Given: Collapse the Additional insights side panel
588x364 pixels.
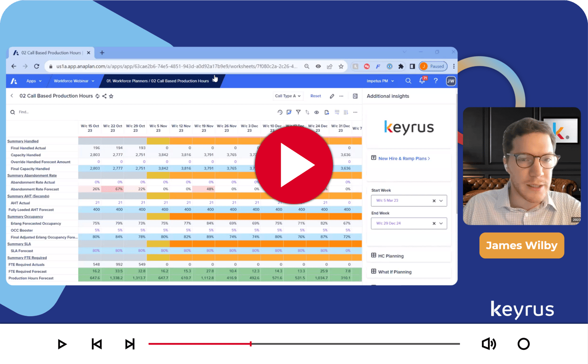Looking at the screenshot, I should coord(355,96).
